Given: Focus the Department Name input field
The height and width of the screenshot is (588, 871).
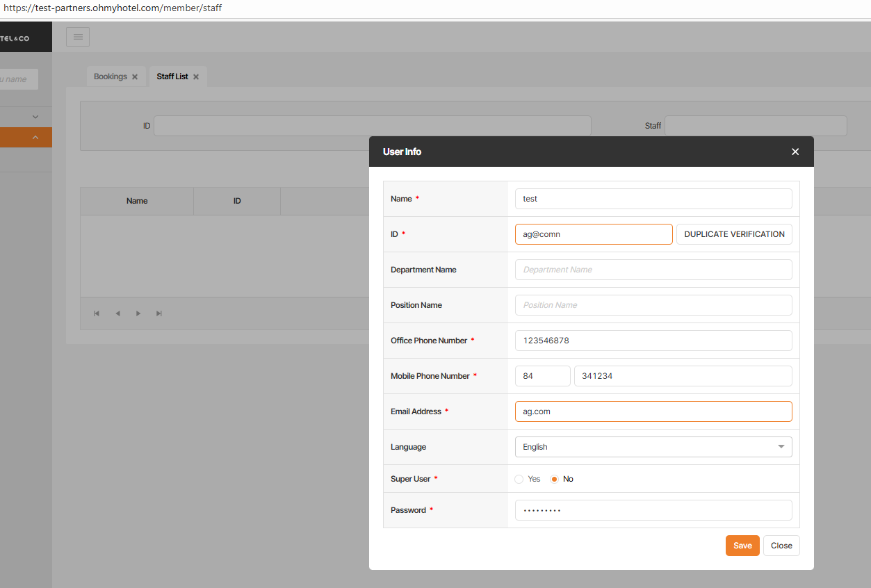Looking at the screenshot, I should coord(653,270).
